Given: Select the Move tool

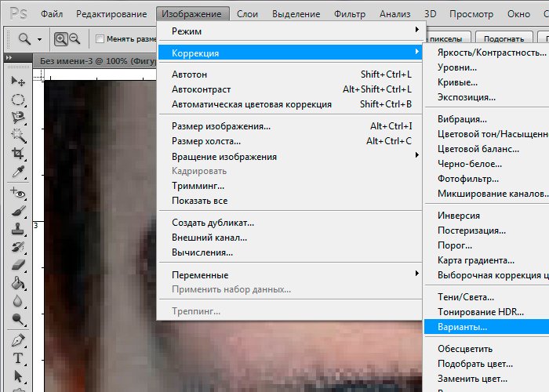Looking at the screenshot, I should [x=18, y=82].
